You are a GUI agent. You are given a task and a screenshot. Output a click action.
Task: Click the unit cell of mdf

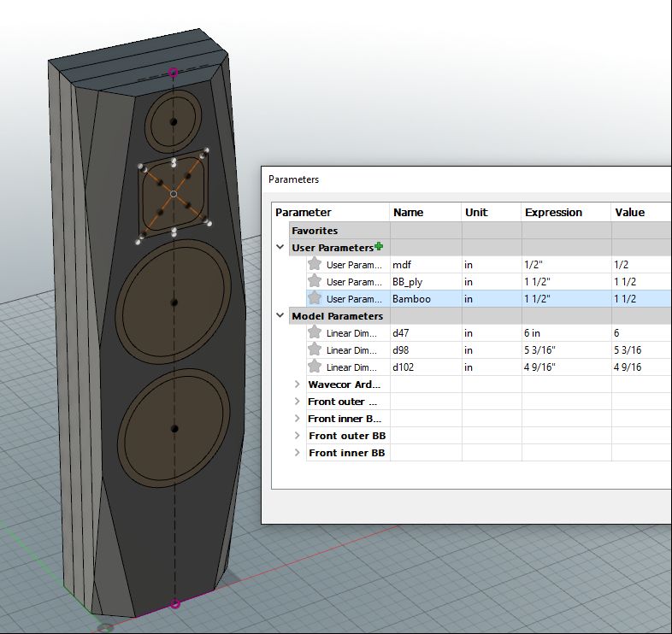(492, 265)
